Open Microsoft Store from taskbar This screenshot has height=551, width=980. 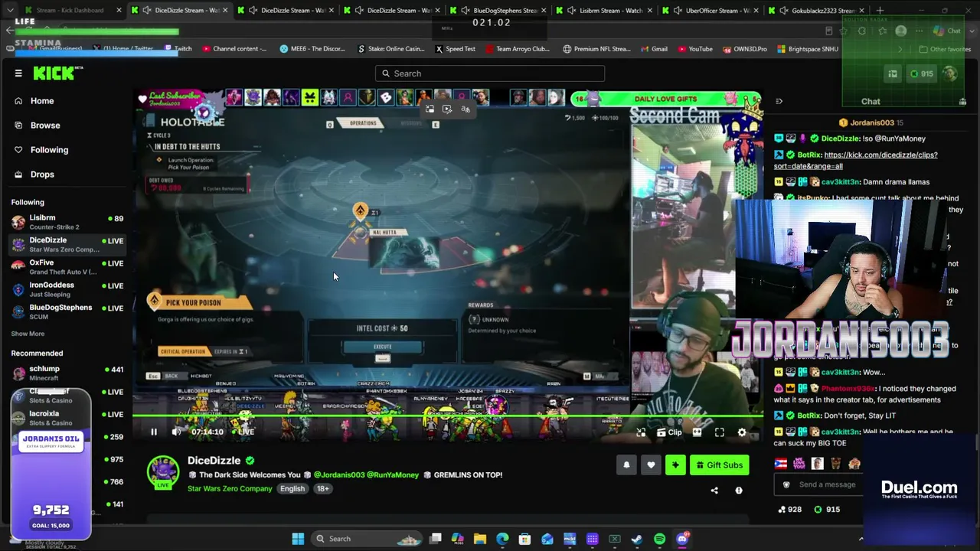tap(524, 539)
